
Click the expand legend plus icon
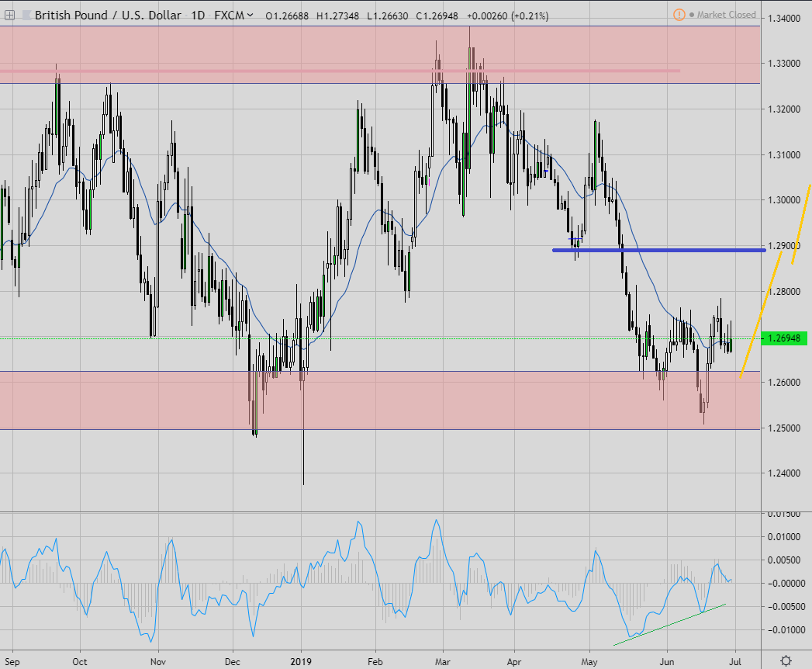click(9, 16)
